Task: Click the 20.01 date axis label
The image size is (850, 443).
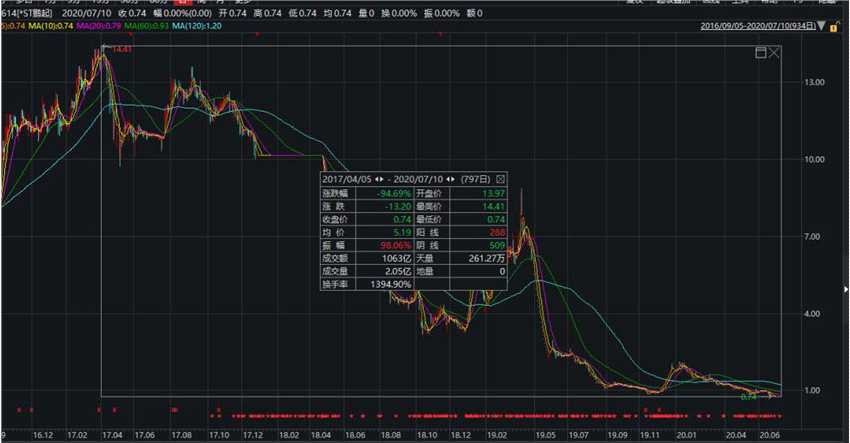Action: click(x=686, y=435)
